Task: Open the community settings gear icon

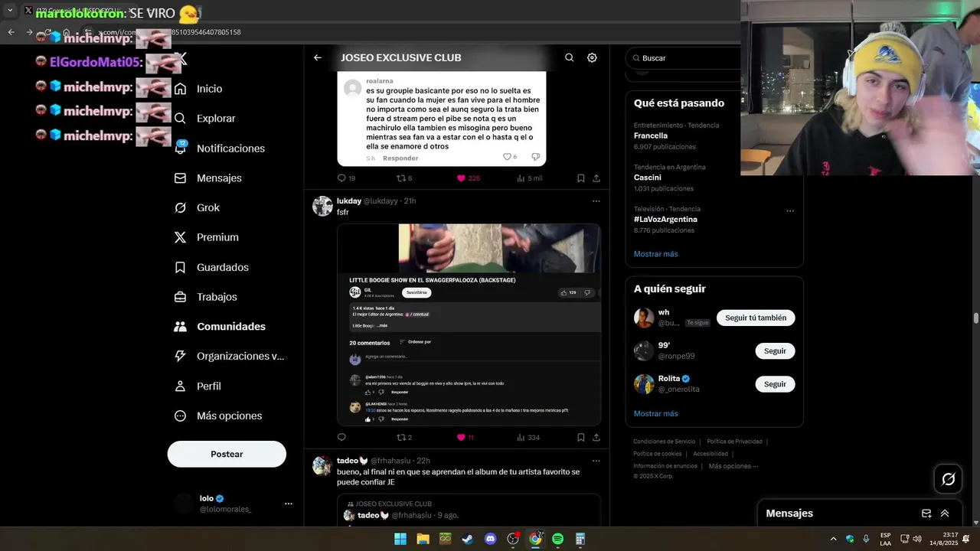Action: [592, 57]
